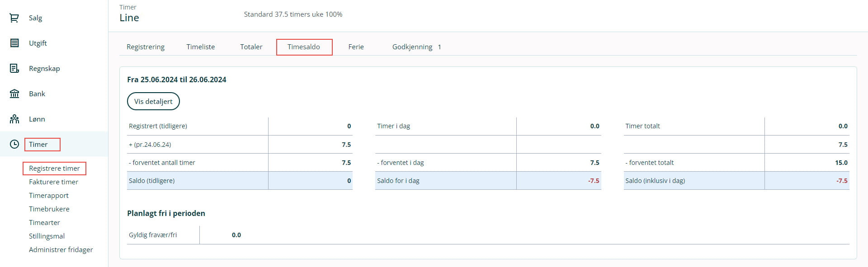The image size is (868, 267).
Task: Open the Godkjenning tab
Action: point(412,47)
